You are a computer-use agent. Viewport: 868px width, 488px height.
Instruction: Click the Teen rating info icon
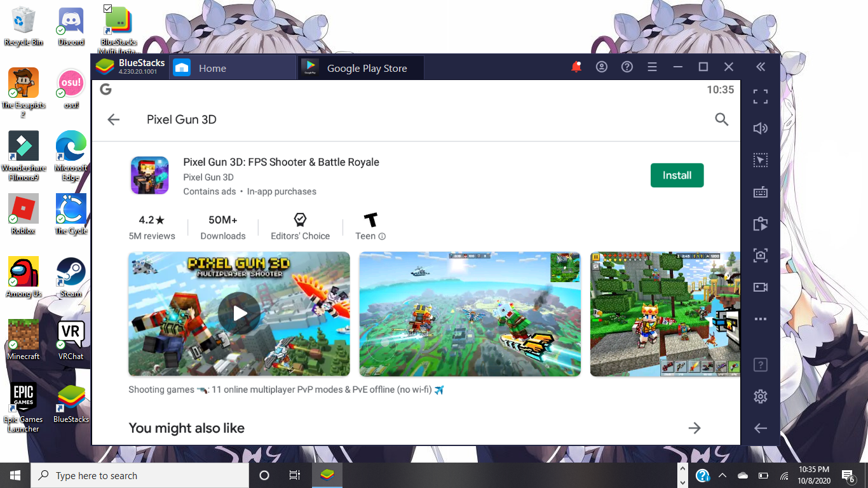(382, 236)
